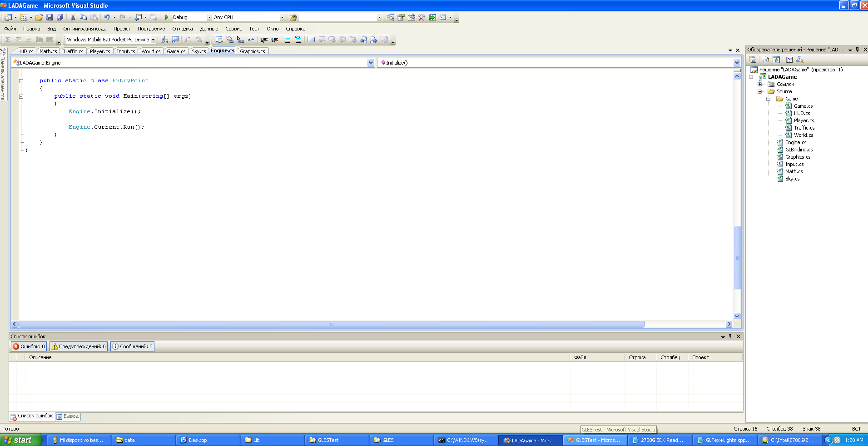
Task: Click the Open File toolbar icon
Action: click(39, 17)
